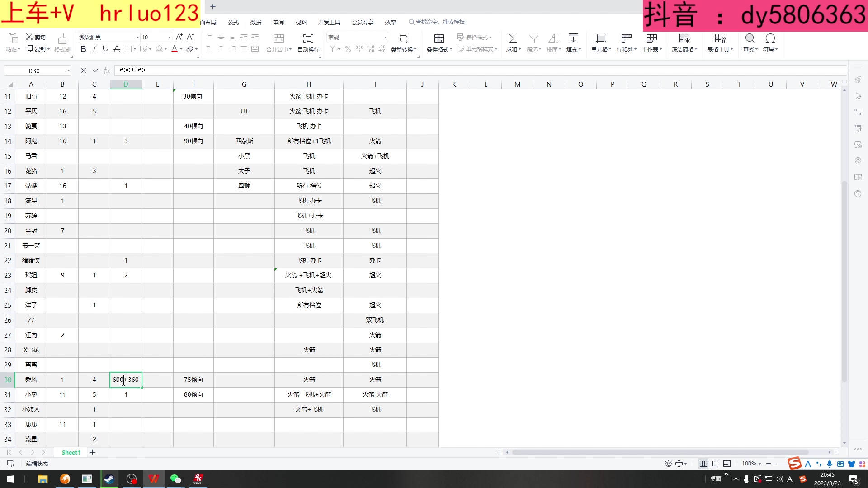Open Steam from the taskbar
Screen dimensions: 868x488
(109, 479)
